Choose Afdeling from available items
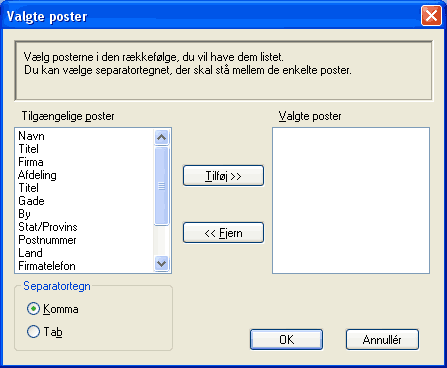This screenshot has height=368, width=447. (37, 175)
